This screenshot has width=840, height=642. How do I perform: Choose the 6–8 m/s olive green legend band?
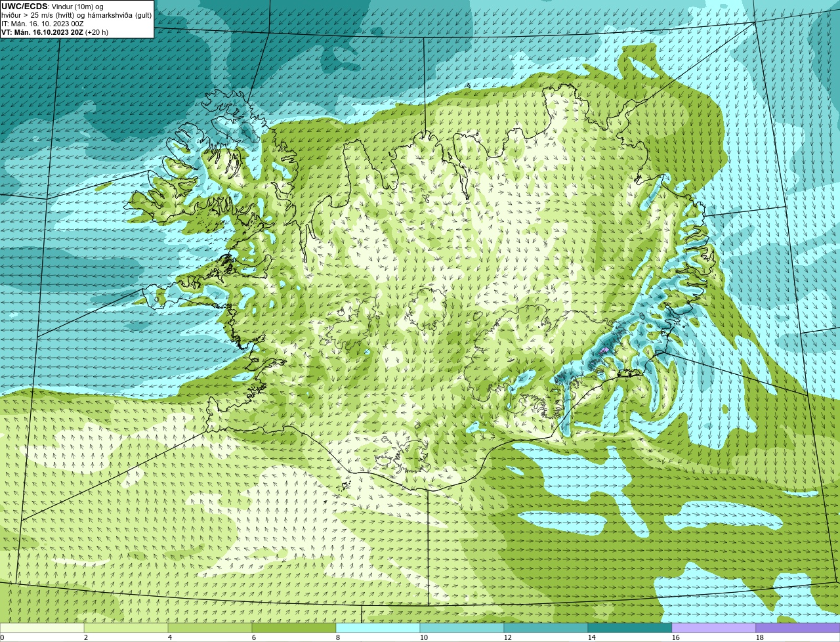pos(294,628)
